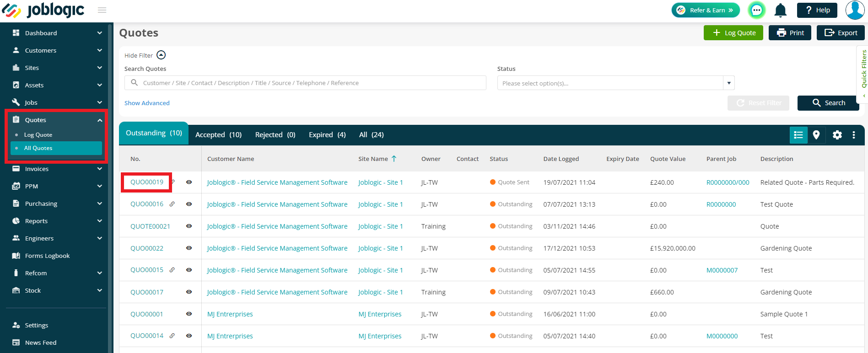
Task: Collapse the Hide Filter toggle
Action: point(161,55)
